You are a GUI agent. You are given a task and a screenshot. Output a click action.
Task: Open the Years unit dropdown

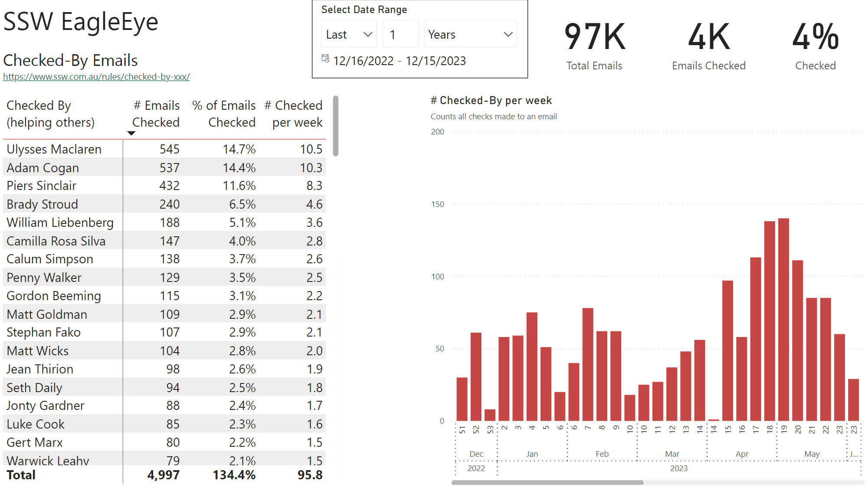[470, 34]
